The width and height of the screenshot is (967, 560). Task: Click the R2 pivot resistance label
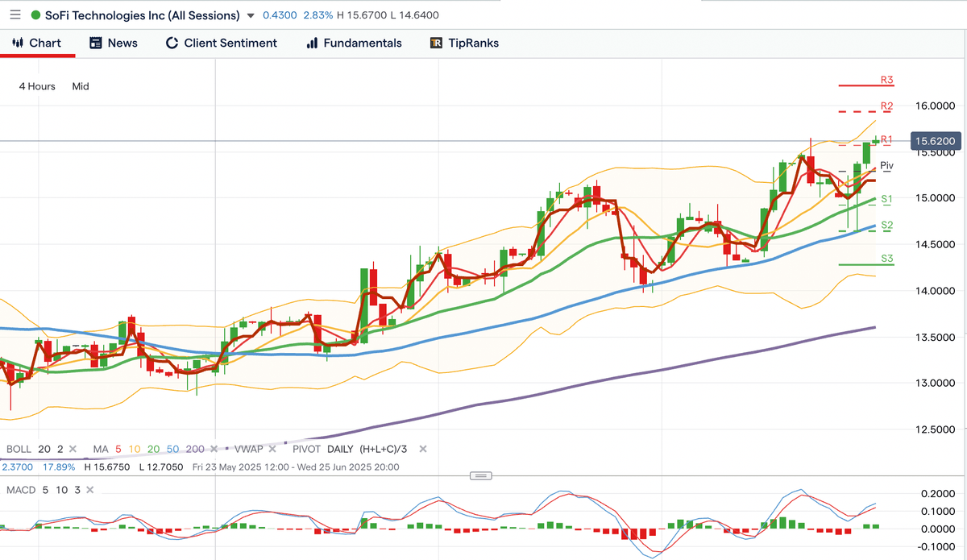coord(886,106)
